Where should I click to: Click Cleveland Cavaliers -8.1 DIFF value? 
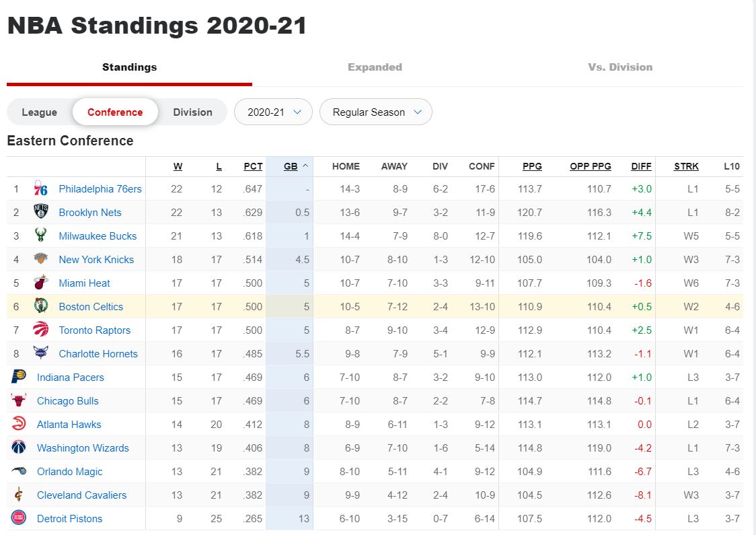643,495
